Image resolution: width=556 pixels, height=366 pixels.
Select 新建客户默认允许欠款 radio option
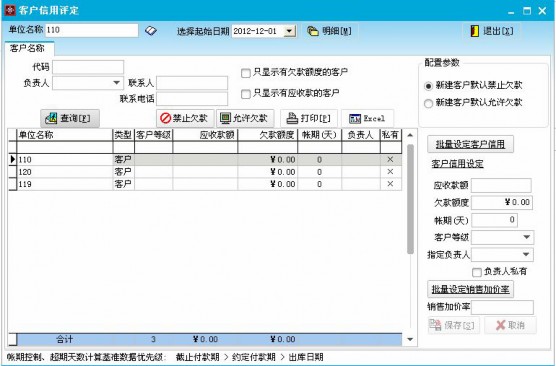click(428, 104)
